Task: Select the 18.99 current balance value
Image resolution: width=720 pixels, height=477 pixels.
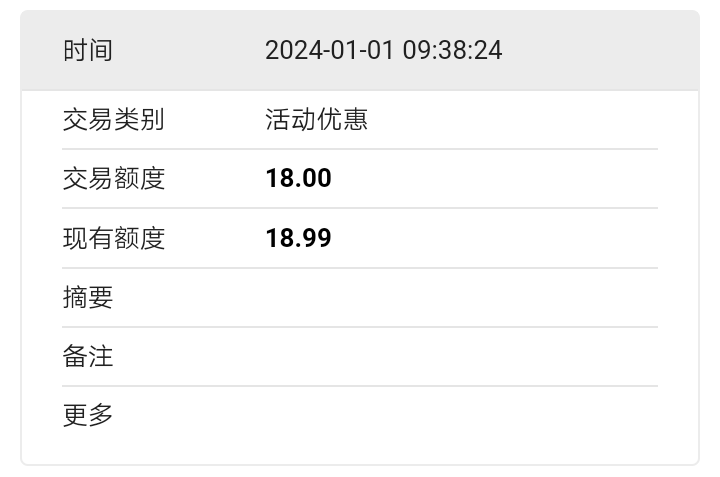Action: [298, 238]
